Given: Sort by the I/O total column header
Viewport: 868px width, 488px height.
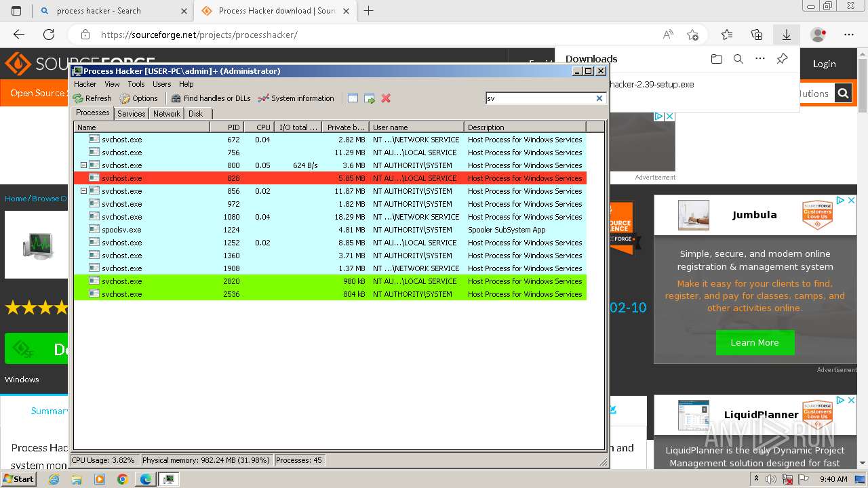Looking at the screenshot, I should tap(298, 127).
